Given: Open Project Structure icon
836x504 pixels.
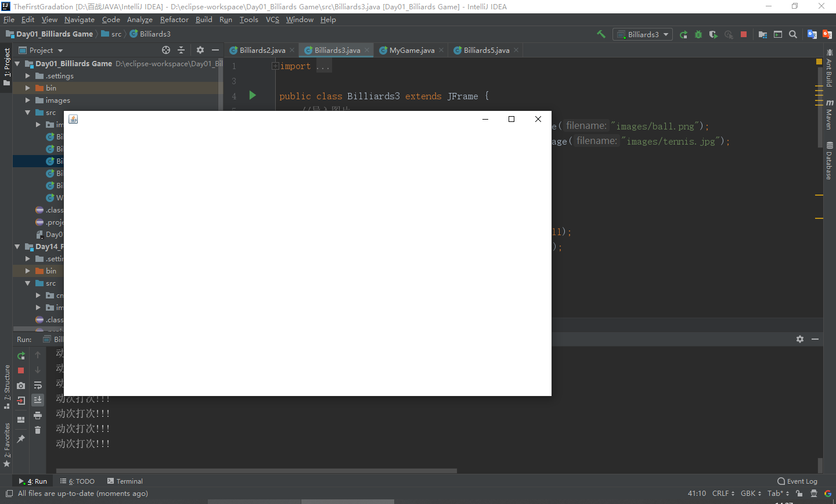Looking at the screenshot, I should coord(763,34).
